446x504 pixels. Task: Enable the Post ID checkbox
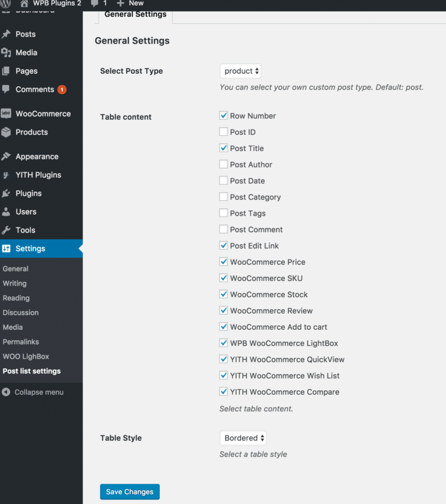pos(224,131)
